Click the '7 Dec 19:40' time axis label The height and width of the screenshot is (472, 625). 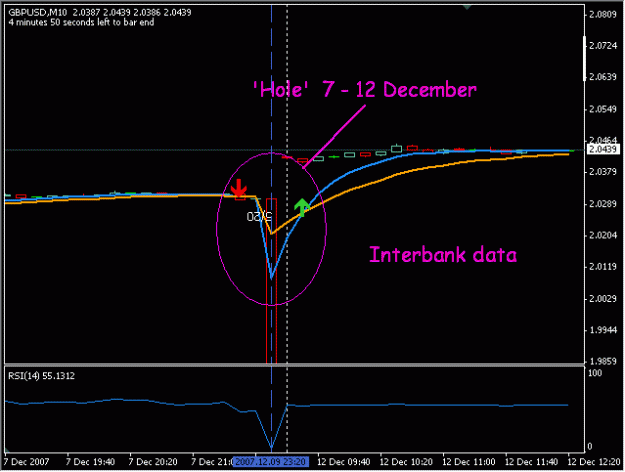coord(90,462)
